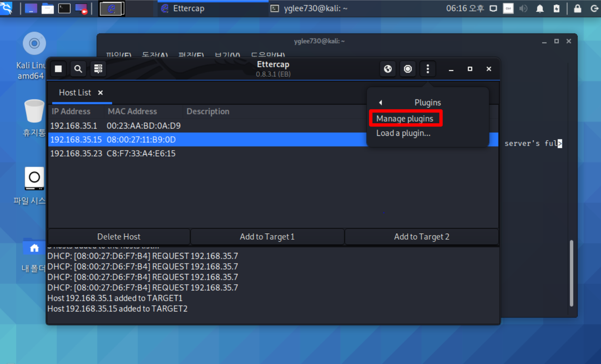Screen dimensions: 601x364
Task: Click the display tray icon
Action: click(493, 8)
